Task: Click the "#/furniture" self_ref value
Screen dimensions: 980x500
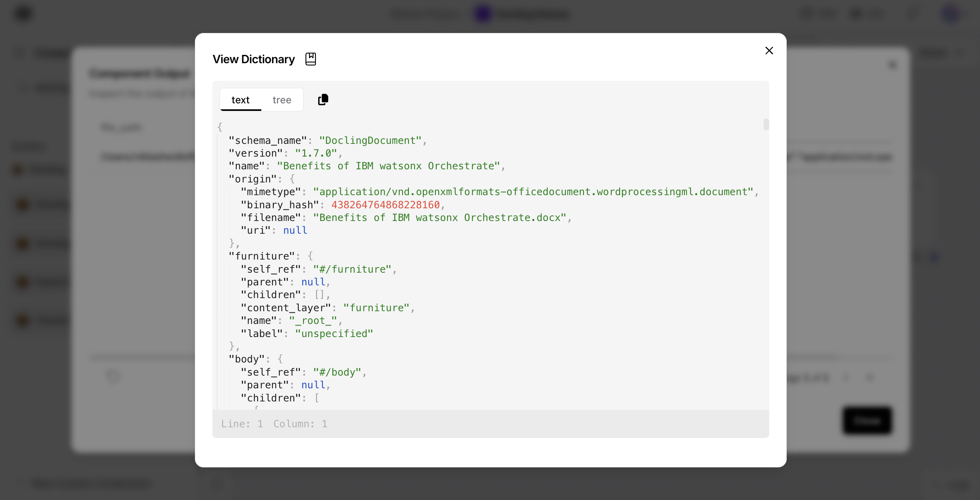Action: 352,269
